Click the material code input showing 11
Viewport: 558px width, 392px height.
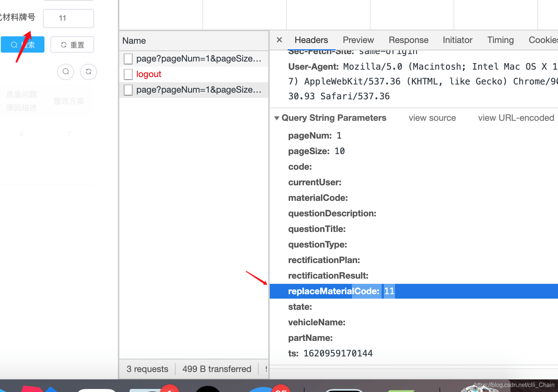[x=69, y=18]
